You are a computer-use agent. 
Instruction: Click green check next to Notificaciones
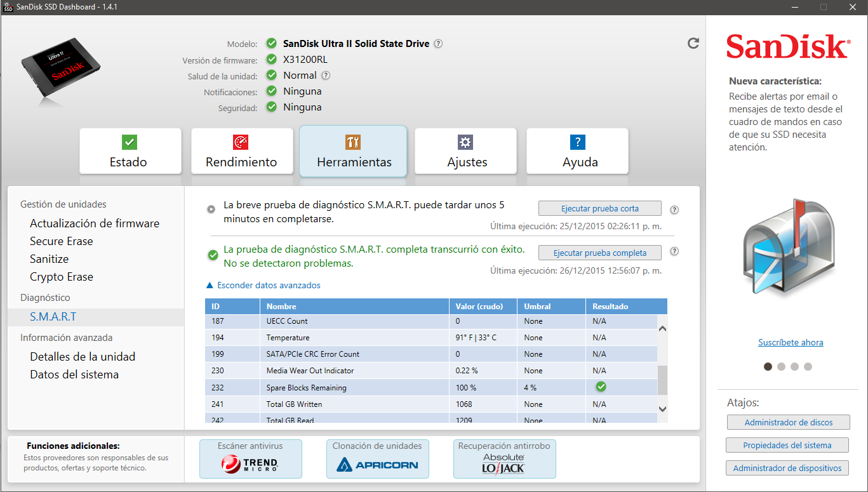click(271, 91)
